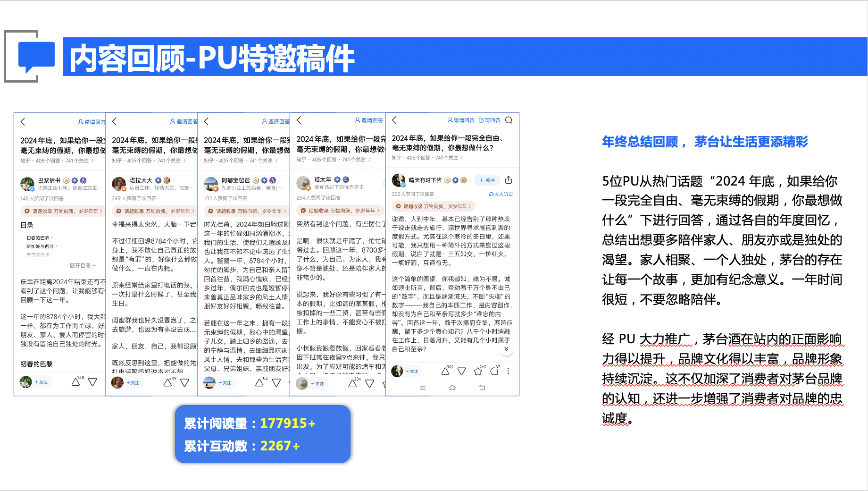This screenshot has height=491, width=868.
Task: Click 写回答 in the rightmost screenshot header
Action: click(490, 120)
